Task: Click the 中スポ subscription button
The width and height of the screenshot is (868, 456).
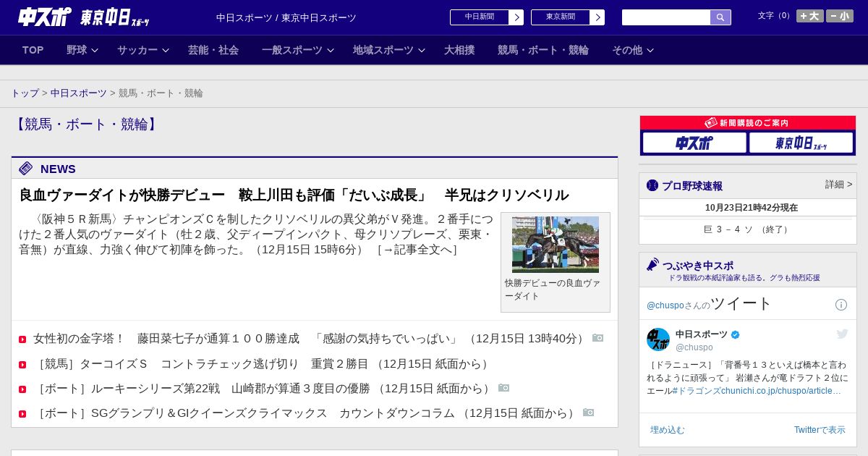Action: 694,143
